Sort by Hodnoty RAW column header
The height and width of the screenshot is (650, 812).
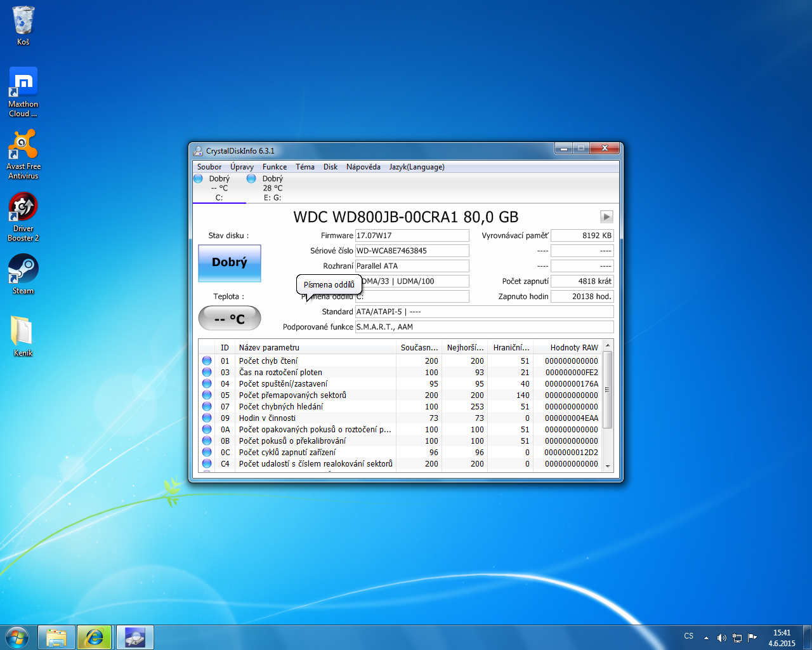pyautogui.click(x=568, y=347)
